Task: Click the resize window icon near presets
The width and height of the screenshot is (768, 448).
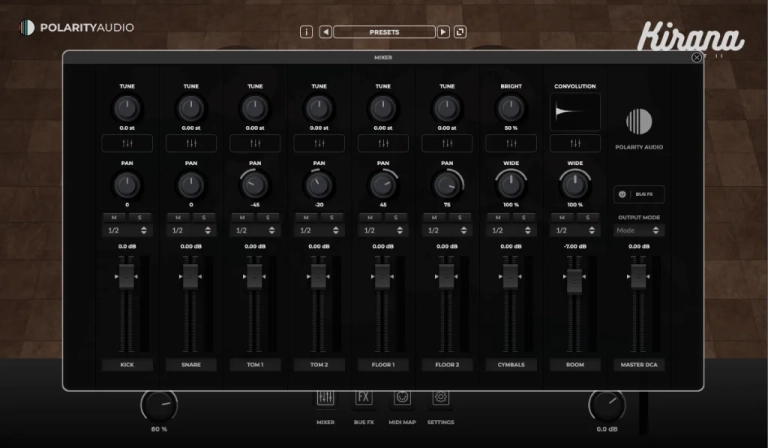Action: (460, 32)
